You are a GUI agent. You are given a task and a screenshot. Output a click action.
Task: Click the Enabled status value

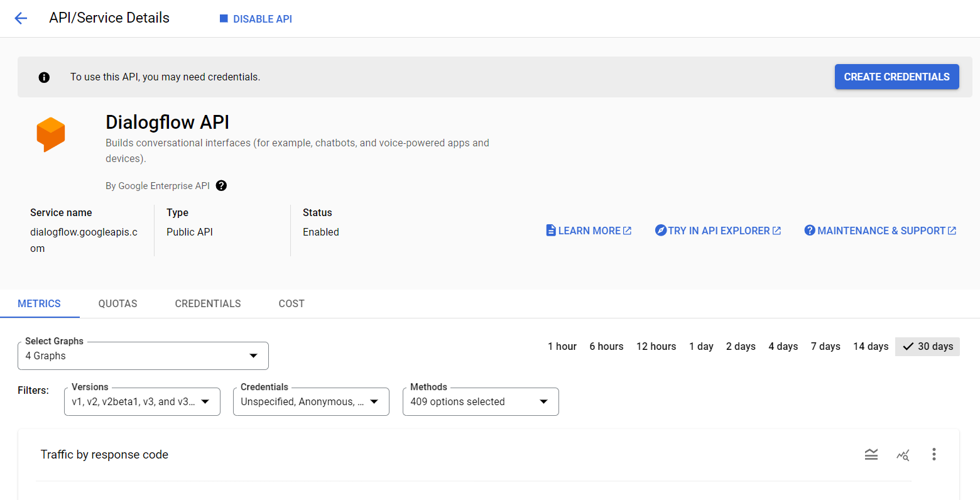[321, 232]
